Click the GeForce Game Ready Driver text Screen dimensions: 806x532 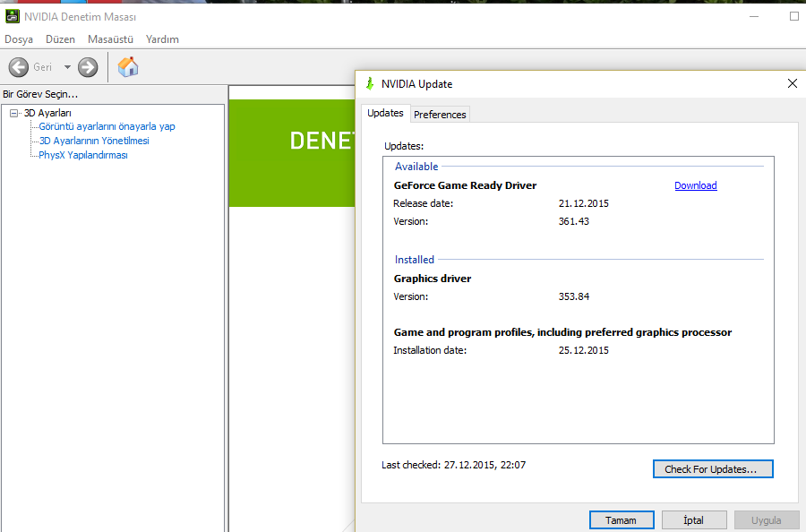tap(465, 185)
